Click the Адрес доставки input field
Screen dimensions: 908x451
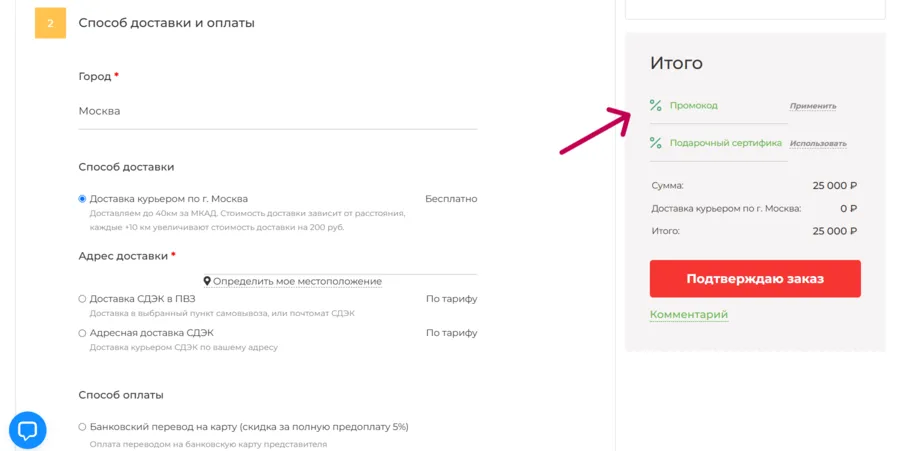pyautogui.click(x=278, y=269)
